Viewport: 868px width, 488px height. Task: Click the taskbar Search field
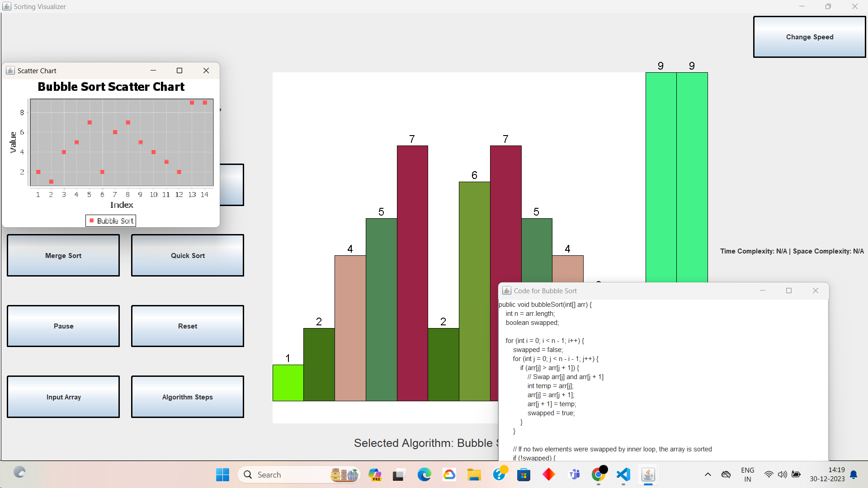289,474
